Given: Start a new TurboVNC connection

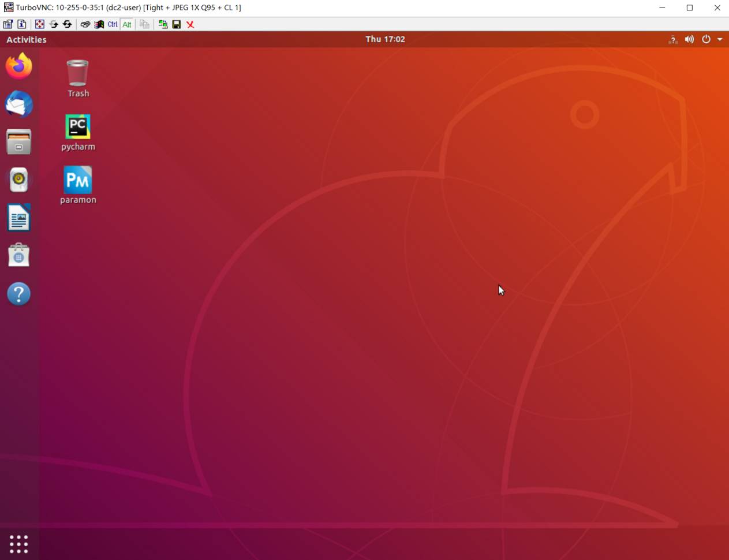Looking at the screenshot, I should pyautogui.click(x=163, y=24).
